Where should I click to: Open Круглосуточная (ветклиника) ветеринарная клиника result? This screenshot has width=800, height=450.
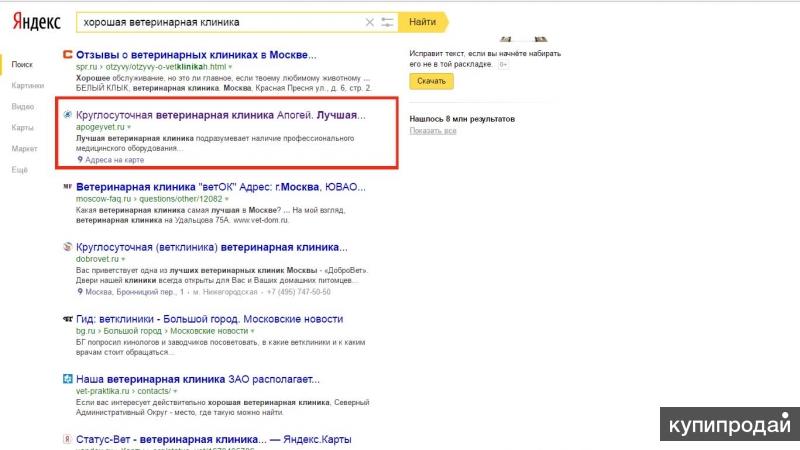(212, 247)
